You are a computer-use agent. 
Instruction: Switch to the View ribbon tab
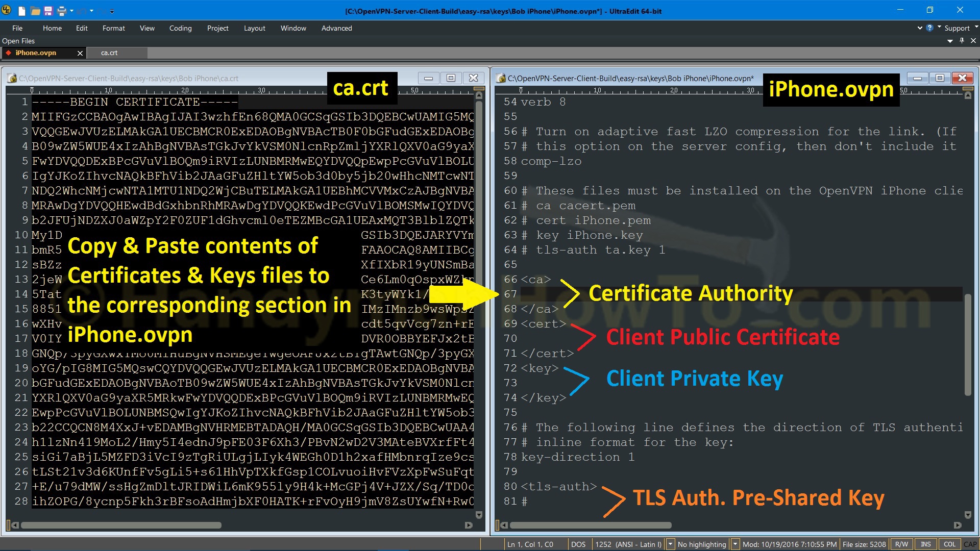tap(147, 28)
